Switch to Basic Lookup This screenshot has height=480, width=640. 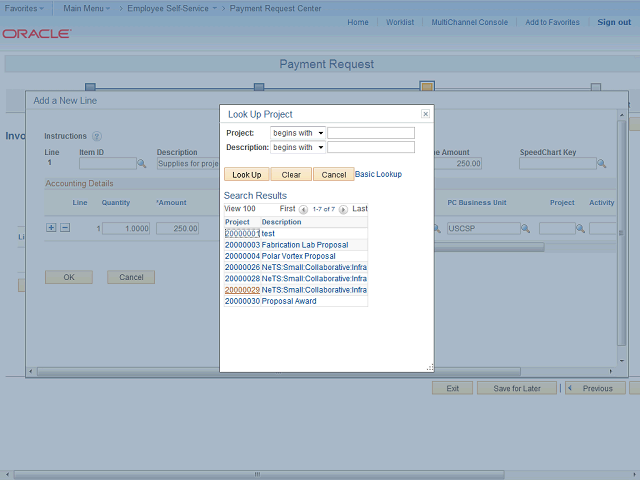pyautogui.click(x=378, y=174)
